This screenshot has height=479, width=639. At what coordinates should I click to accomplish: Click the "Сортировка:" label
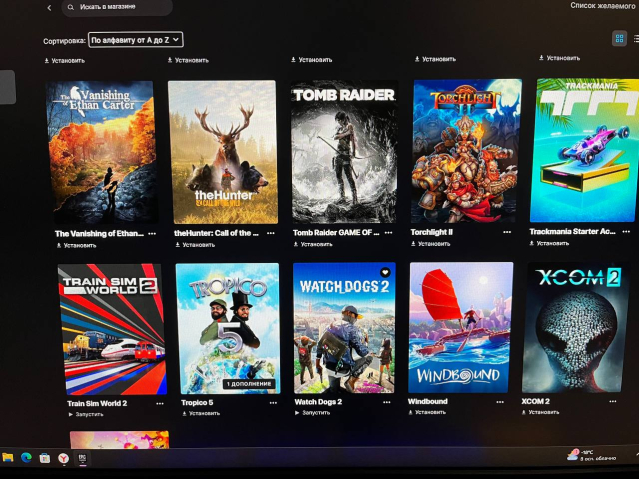tap(64, 41)
